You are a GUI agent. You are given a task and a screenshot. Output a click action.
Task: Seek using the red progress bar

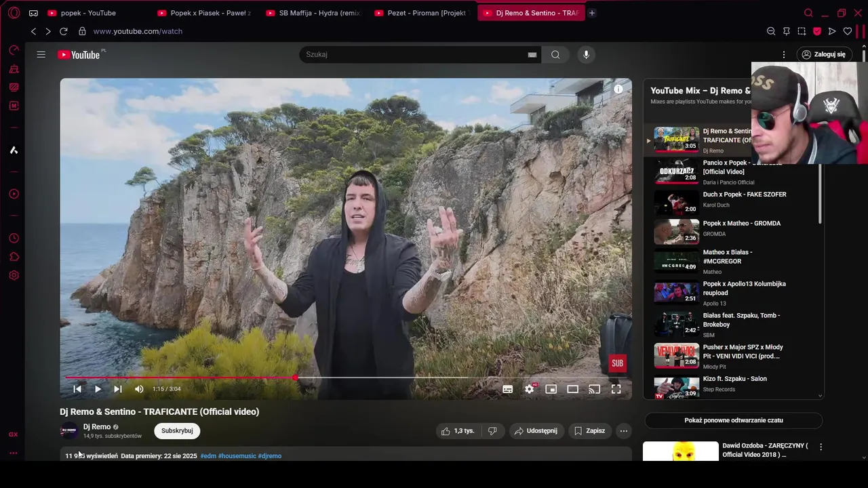pyautogui.click(x=346, y=378)
